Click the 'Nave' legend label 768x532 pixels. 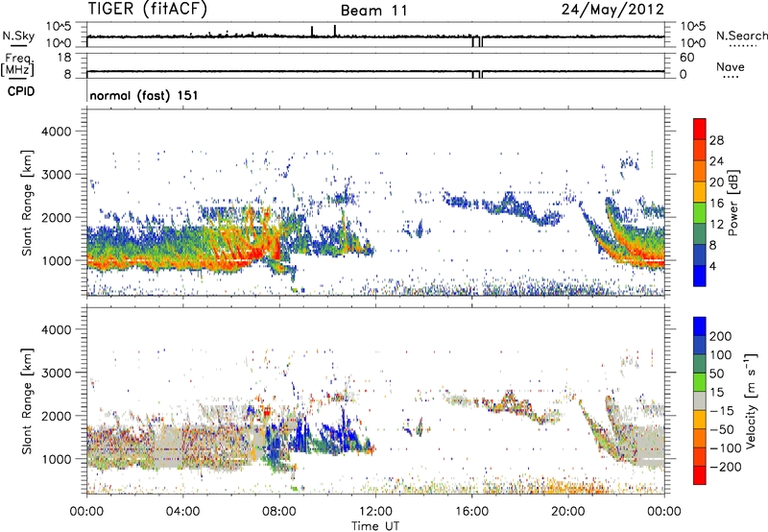coord(731,67)
